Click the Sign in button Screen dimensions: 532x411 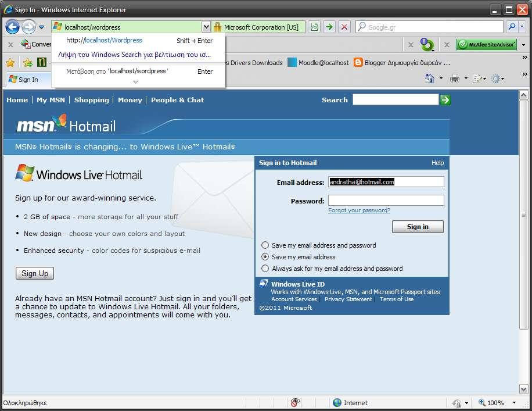(x=418, y=227)
